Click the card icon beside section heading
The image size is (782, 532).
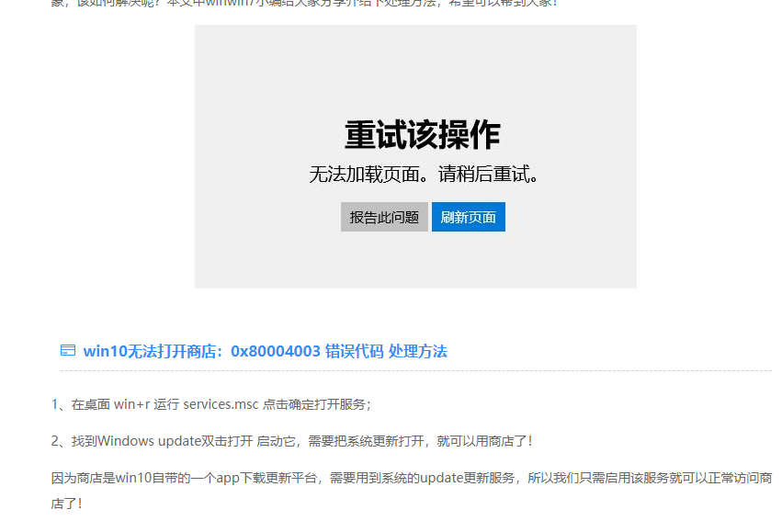tap(68, 350)
